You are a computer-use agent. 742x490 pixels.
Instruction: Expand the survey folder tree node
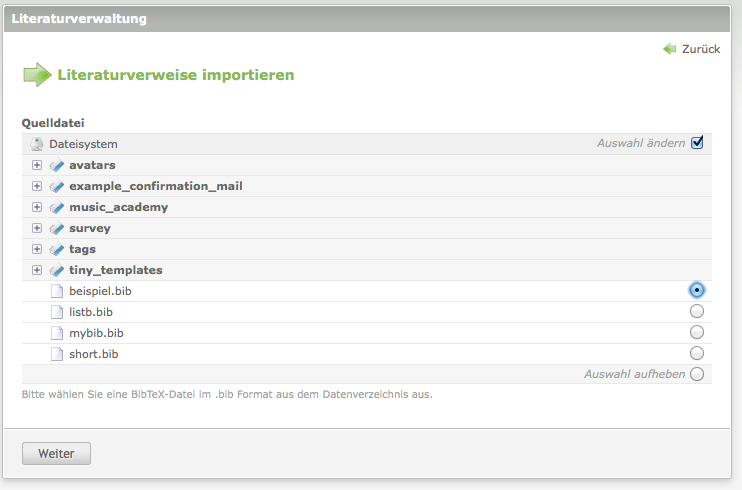(x=37, y=228)
